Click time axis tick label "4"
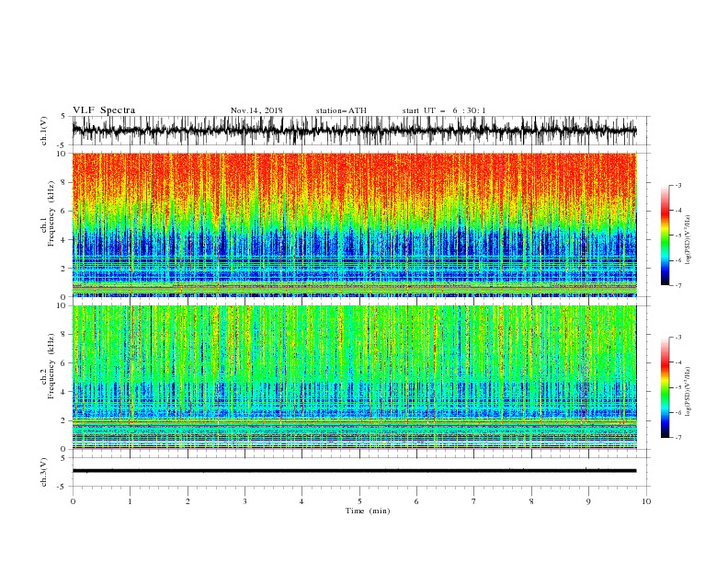Image resolution: width=728 pixels, height=563 pixels. click(x=301, y=501)
